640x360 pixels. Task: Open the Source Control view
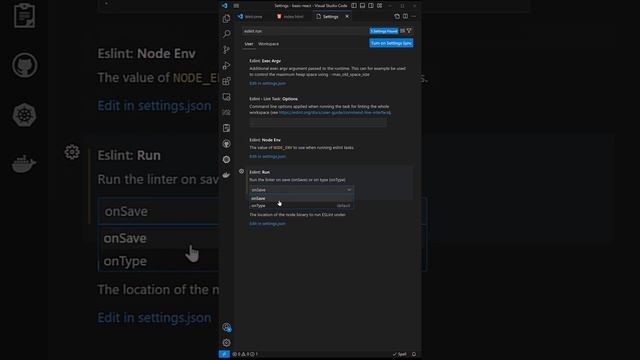[x=227, y=50]
